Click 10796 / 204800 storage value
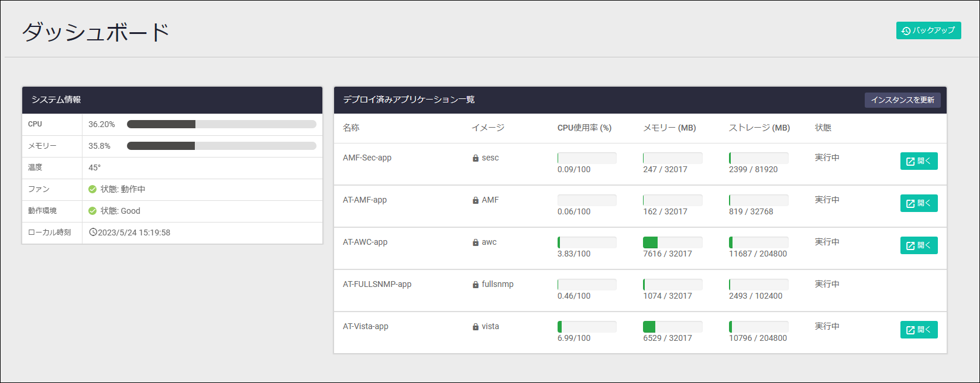 tap(758, 338)
